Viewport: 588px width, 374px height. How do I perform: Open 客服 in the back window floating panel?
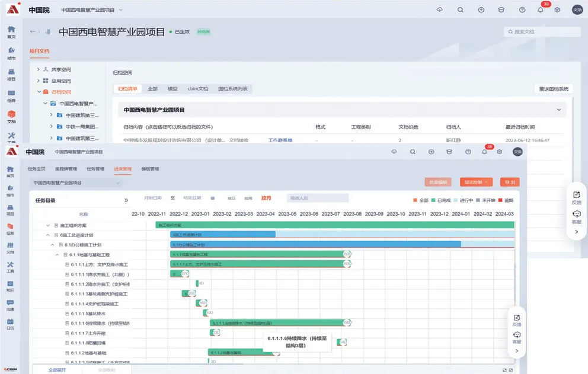tap(576, 217)
